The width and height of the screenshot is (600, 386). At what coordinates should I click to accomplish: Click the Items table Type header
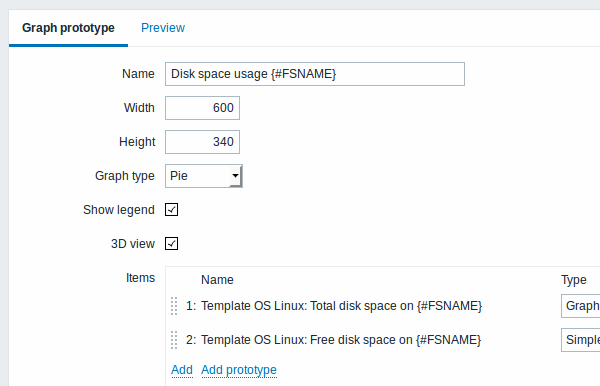click(x=574, y=280)
